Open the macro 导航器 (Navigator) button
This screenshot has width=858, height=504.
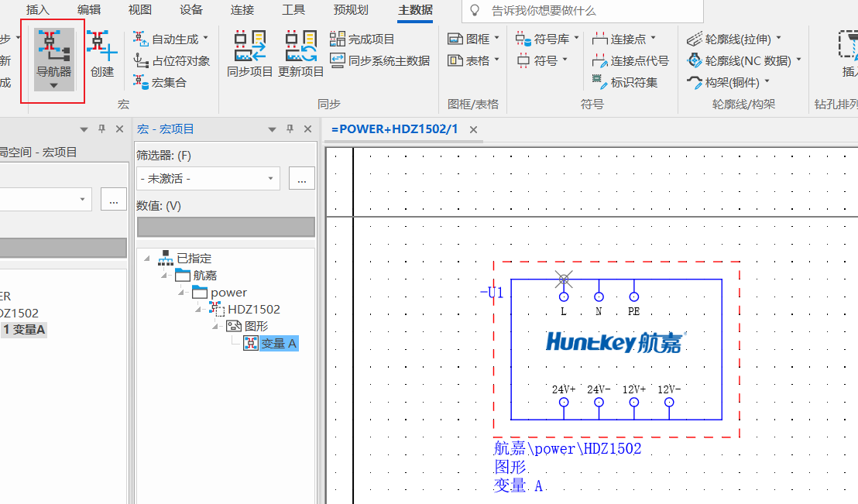(x=53, y=60)
